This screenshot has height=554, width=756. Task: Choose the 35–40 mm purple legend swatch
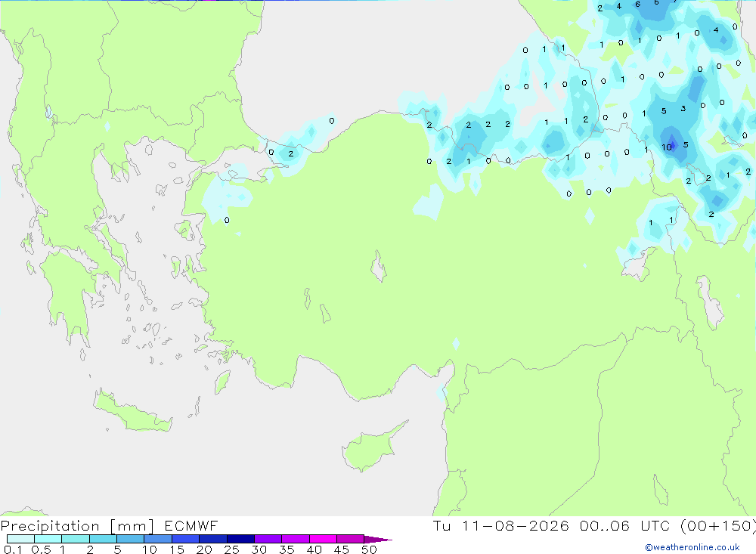[295, 539]
